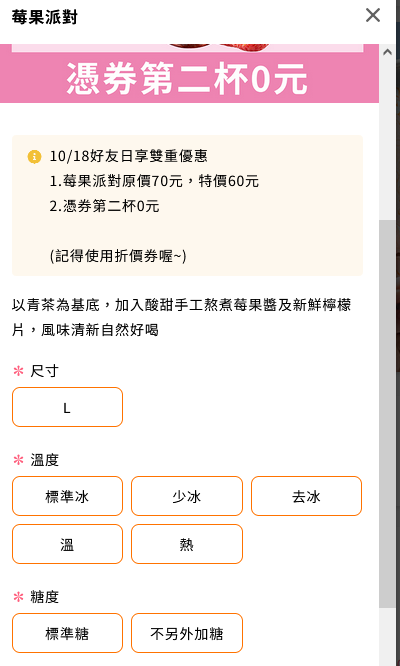400x666 pixels.
Task: Select the 去冰 option
Action: [306, 496]
